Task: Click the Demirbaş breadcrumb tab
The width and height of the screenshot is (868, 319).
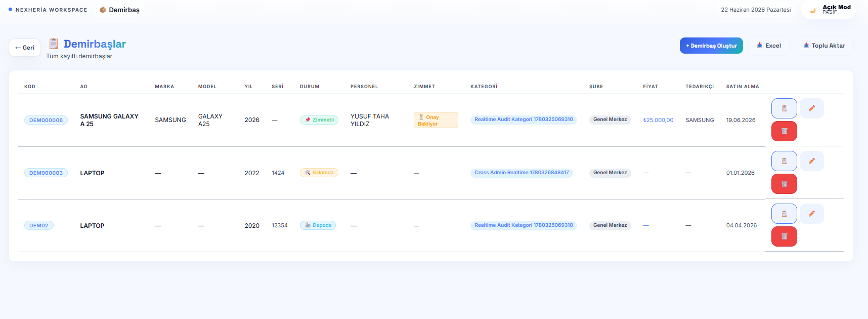Action: coord(119,10)
